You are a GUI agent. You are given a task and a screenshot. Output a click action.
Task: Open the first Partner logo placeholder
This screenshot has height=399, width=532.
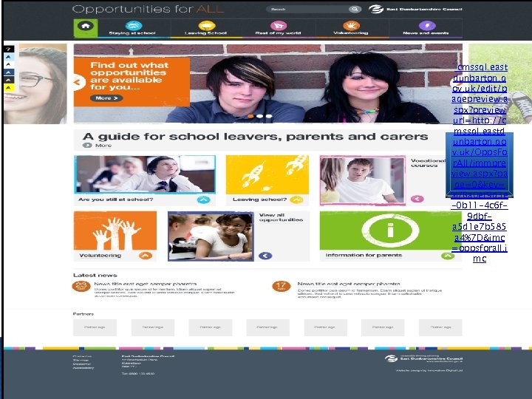click(95, 327)
